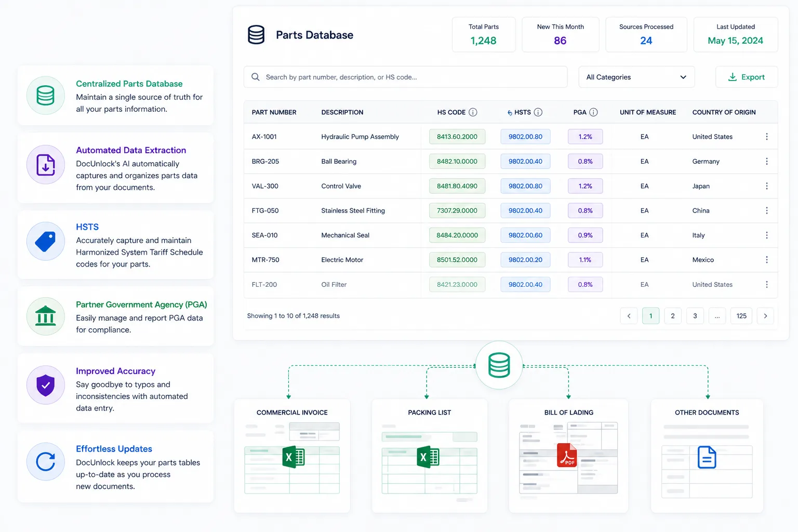Viewport: 798px width, 532px height.
Task: Click document icon on Other Documents card
Action: pos(707,457)
